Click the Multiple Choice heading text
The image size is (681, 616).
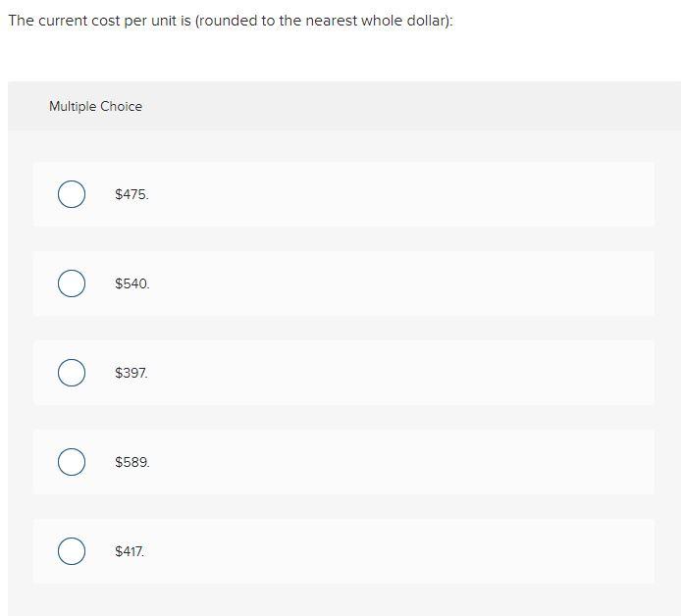[95, 106]
